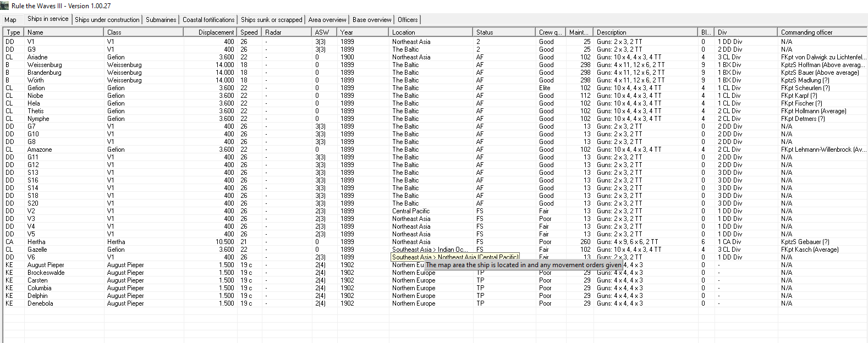Click officer FKpt von Dalwigk zu Lichtenfels
868x343 pixels.
click(823, 57)
